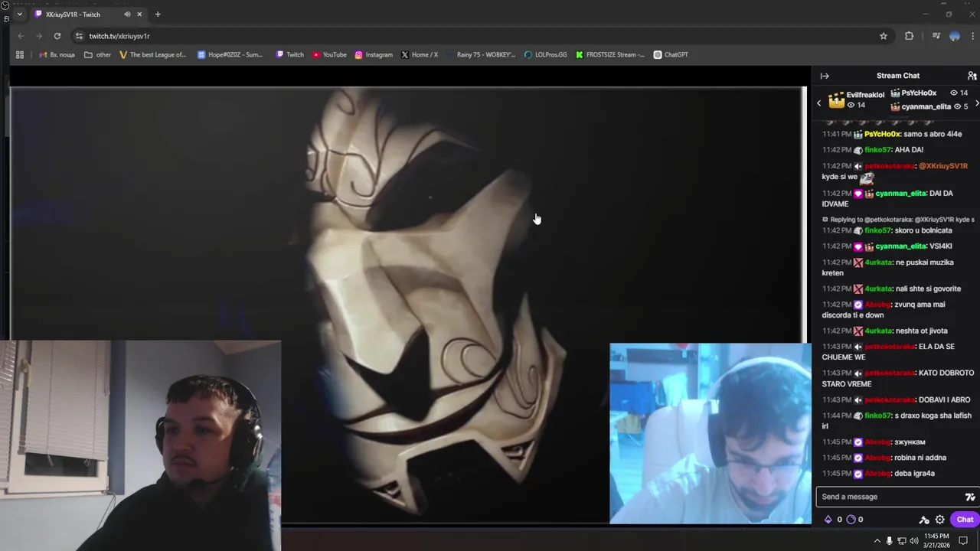Click verified badge beside deba igra4a message

coord(858,474)
